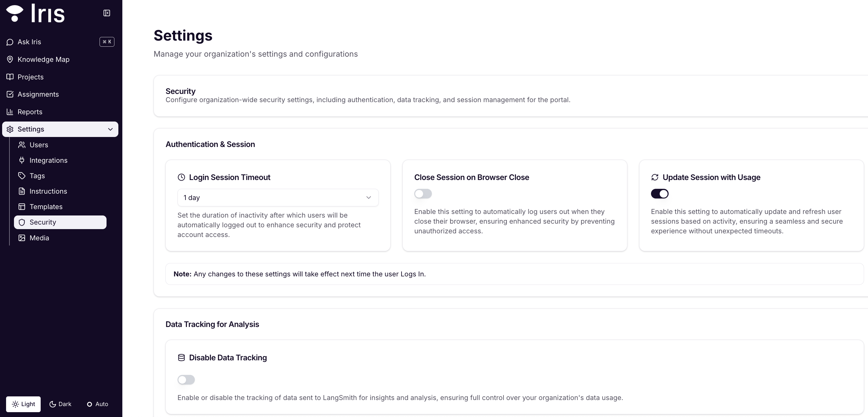This screenshot has width=868, height=417.
Task: Click the Reports bar chart icon
Action: (10, 112)
